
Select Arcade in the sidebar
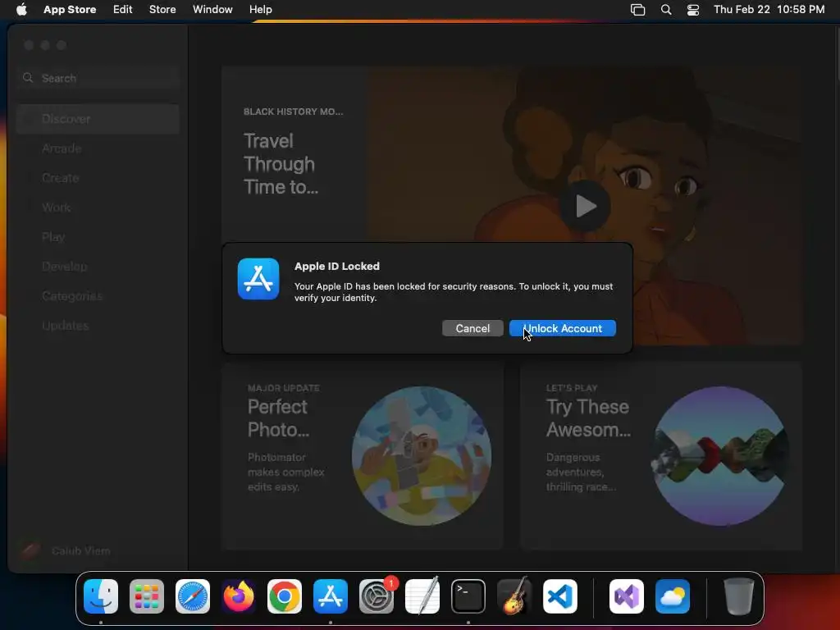(x=98, y=148)
